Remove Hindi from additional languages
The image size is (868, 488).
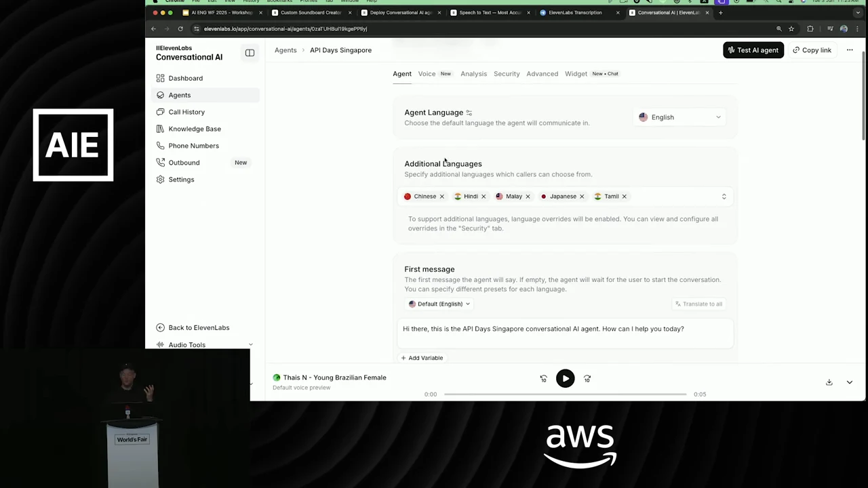tap(484, 197)
